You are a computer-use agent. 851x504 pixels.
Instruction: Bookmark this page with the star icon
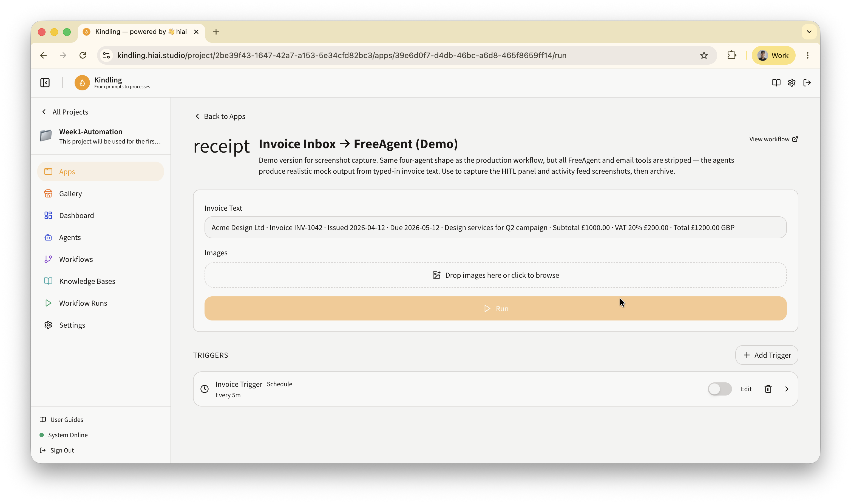pos(704,55)
